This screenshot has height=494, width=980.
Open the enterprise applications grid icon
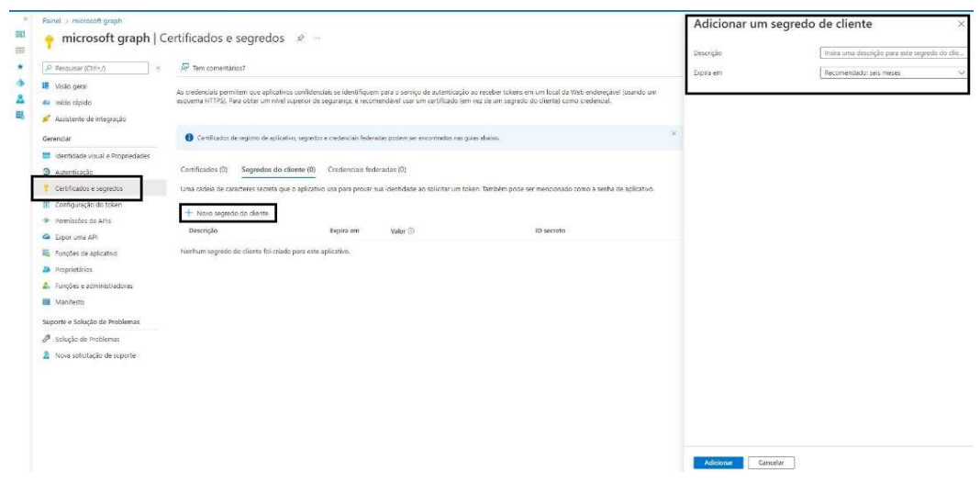[20, 115]
